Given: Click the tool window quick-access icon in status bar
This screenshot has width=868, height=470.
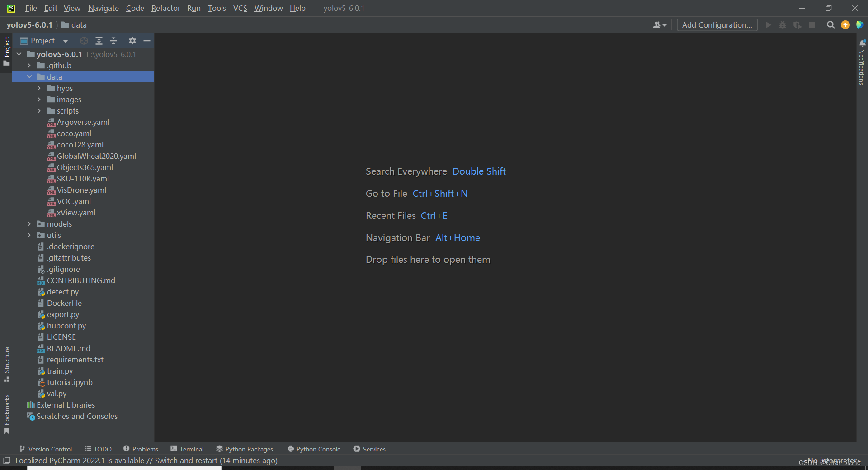Looking at the screenshot, I should (7, 461).
